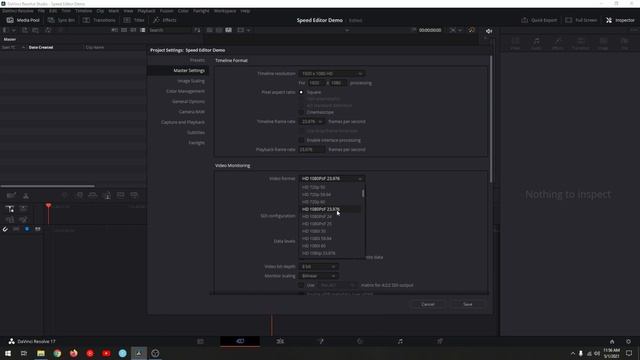This screenshot has height=360, width=640.
Task: Open File Explorer from the taskbar
Action: coord(41,353)
